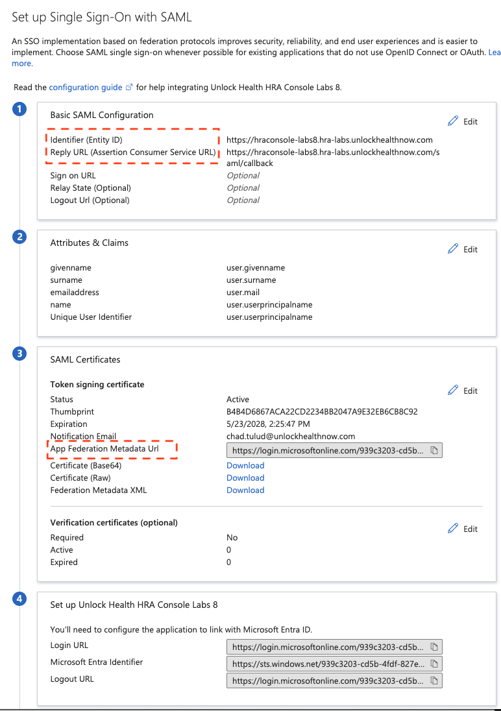Download the Federation Metadata XML
The width and height of the screenshot is (501, 711).
click(245, 490)
